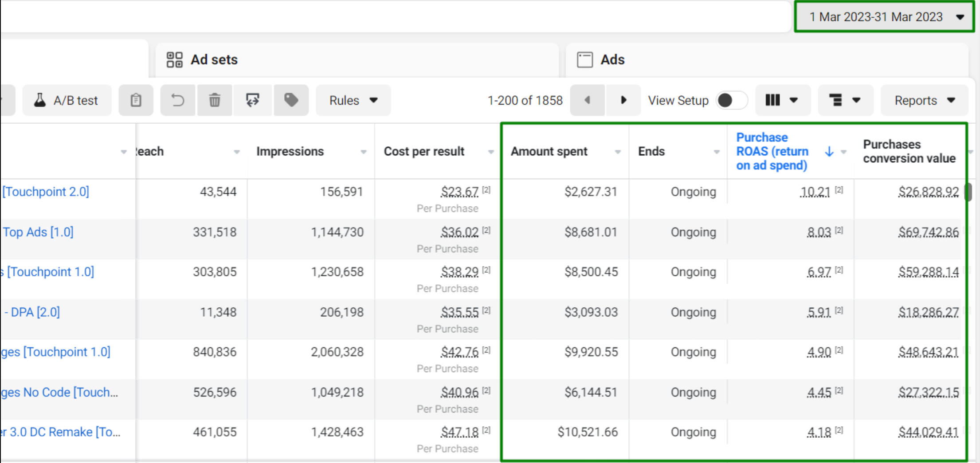Open the breakdown rows icon menu
Image resolution: width=980 pixels, height=463 pixels.
845,100
